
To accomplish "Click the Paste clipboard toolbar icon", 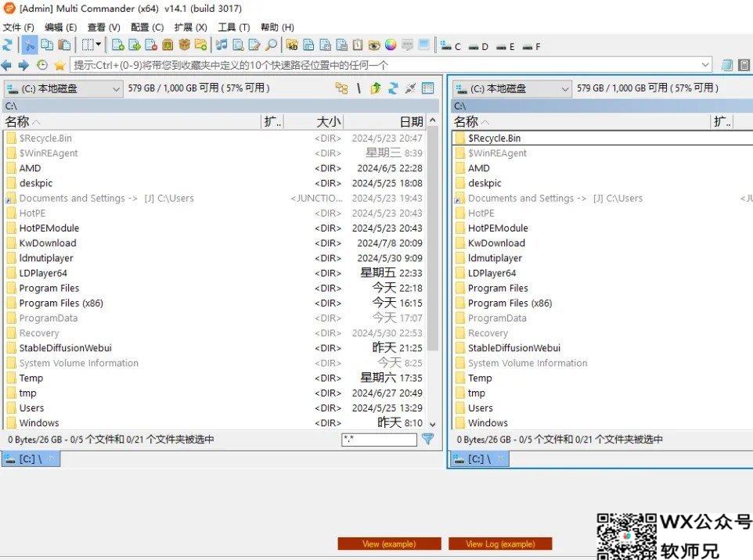I will (x=64, y=45).
